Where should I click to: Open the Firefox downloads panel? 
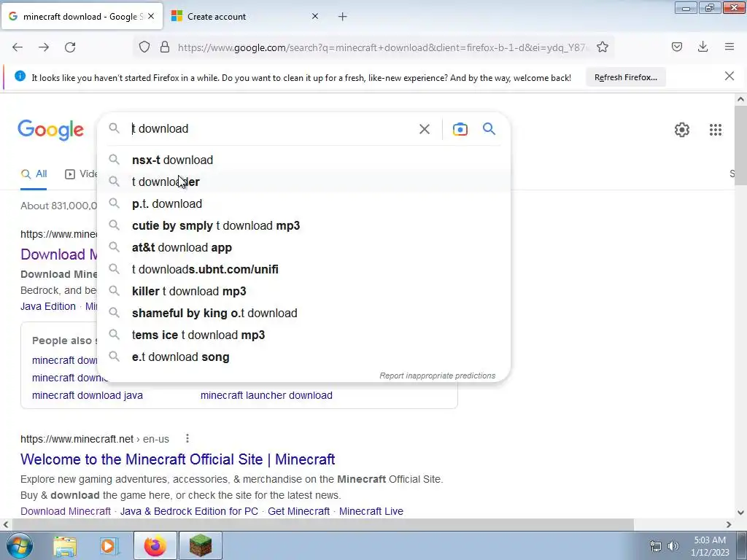[x=703, y=47]
